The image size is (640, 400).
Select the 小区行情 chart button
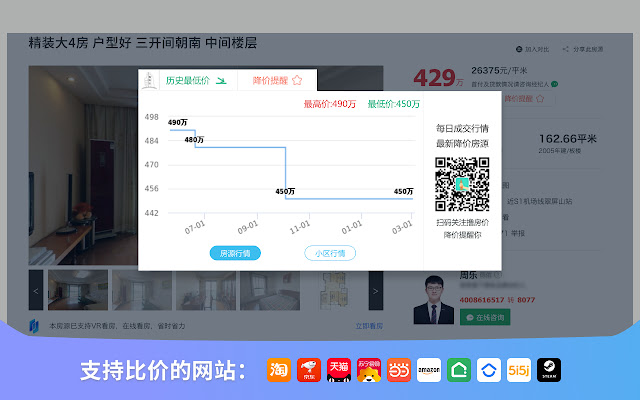coord(330,253)
